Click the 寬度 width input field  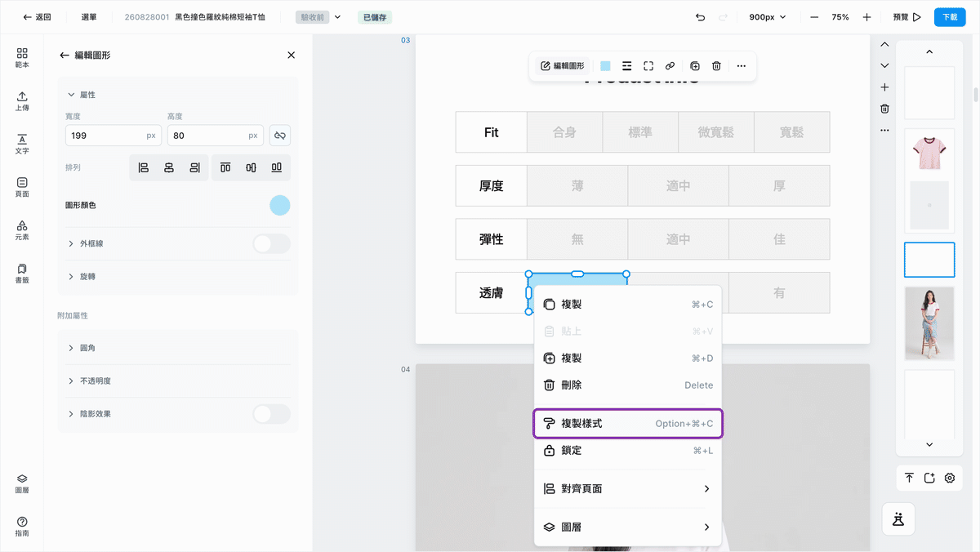tap(113, 136)
